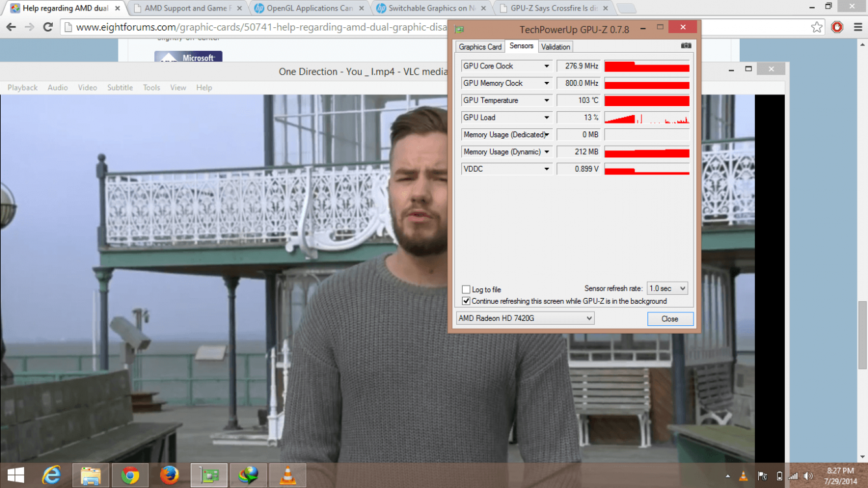This screenshot has height=488, width=868.
Task: Open GPU Memory Clock sensor dropdown
Action: tap(547, 83)
